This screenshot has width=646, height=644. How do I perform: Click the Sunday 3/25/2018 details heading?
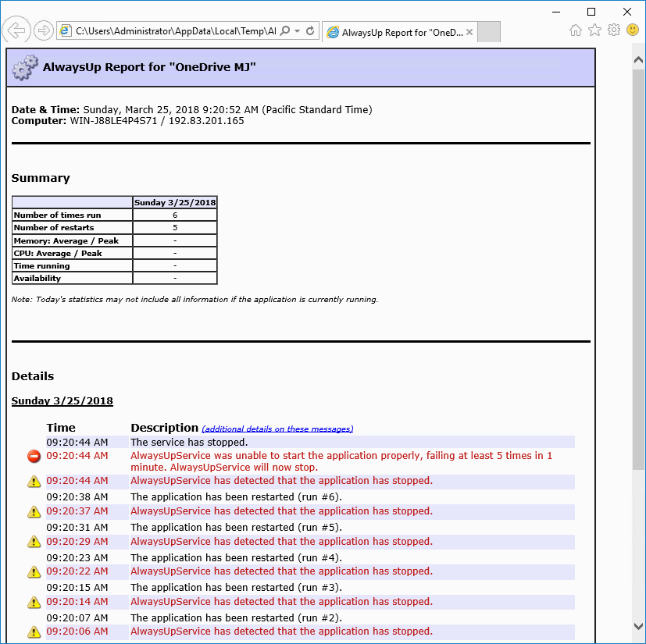[x=62, y=400]
